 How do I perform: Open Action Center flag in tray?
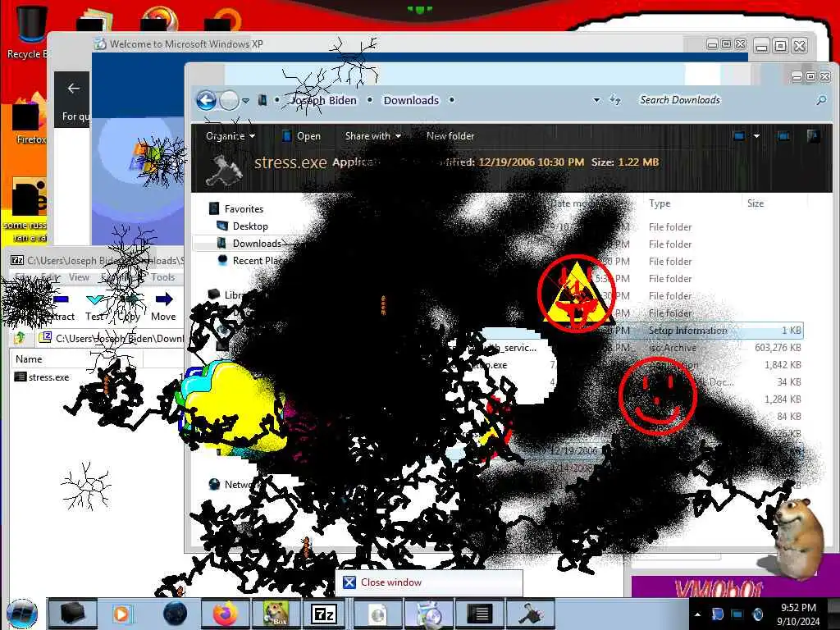(x=717, y=614)
